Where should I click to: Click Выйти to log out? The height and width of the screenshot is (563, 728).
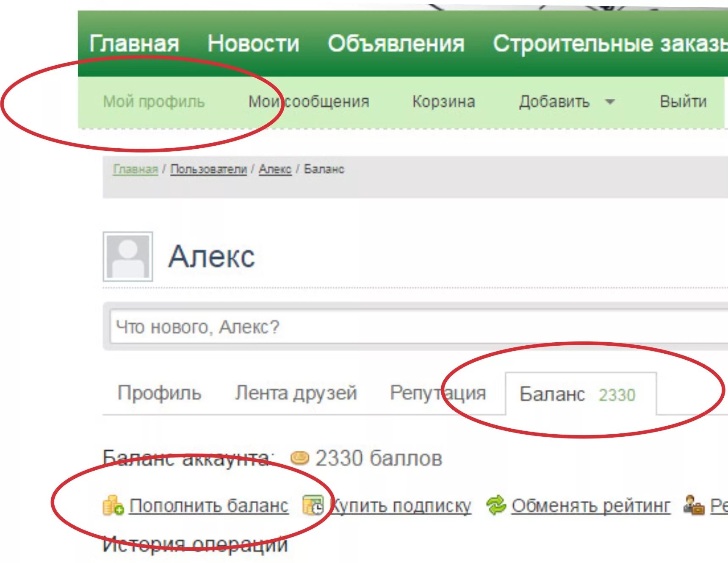pyautogui.click(x=683, y=102)
